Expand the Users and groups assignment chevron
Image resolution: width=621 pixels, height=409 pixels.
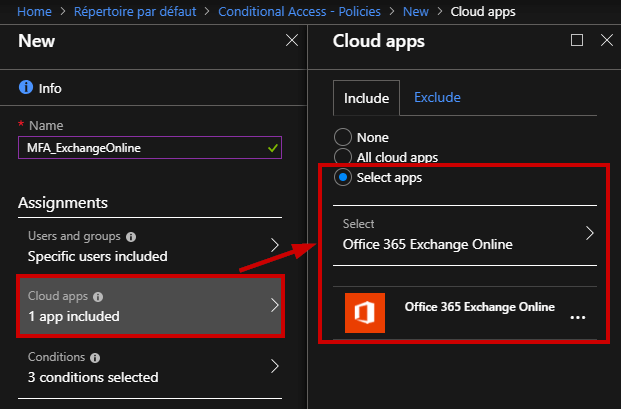275,245
